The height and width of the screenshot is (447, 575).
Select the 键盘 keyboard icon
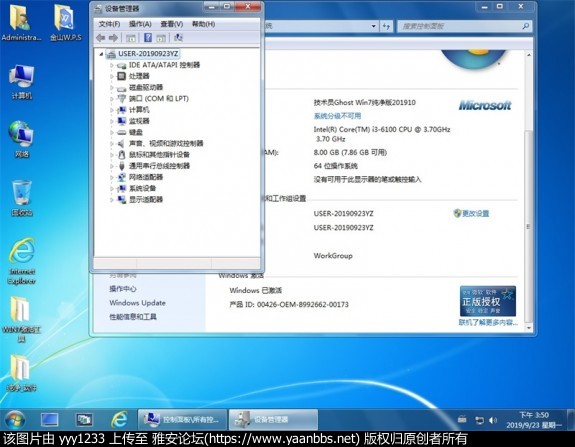click(x=121, y=132)
